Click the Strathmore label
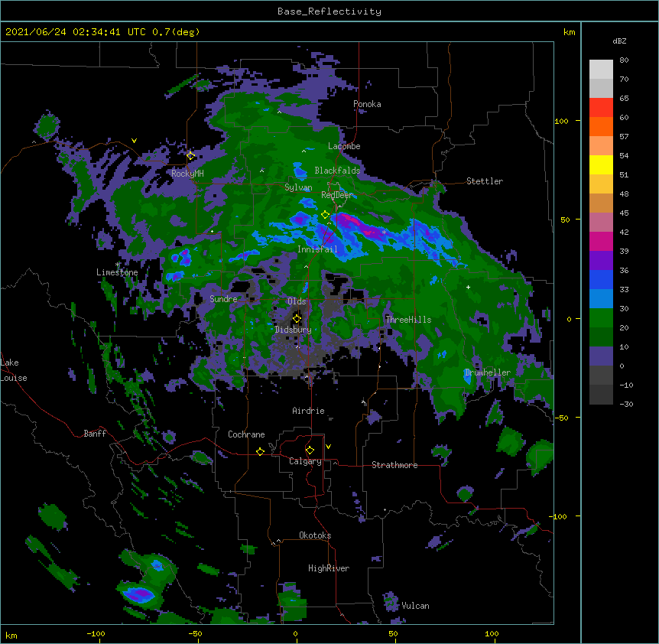The width and height of the screenshot is (659, 644). [394, 465]
